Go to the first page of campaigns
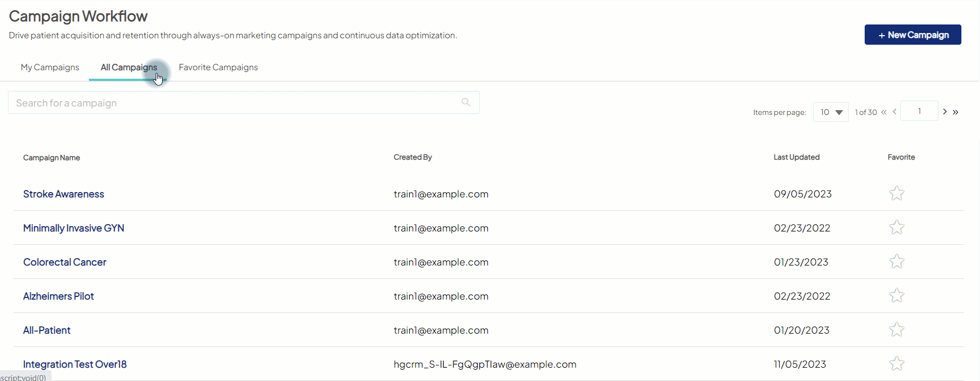 (x=884, y=112)
